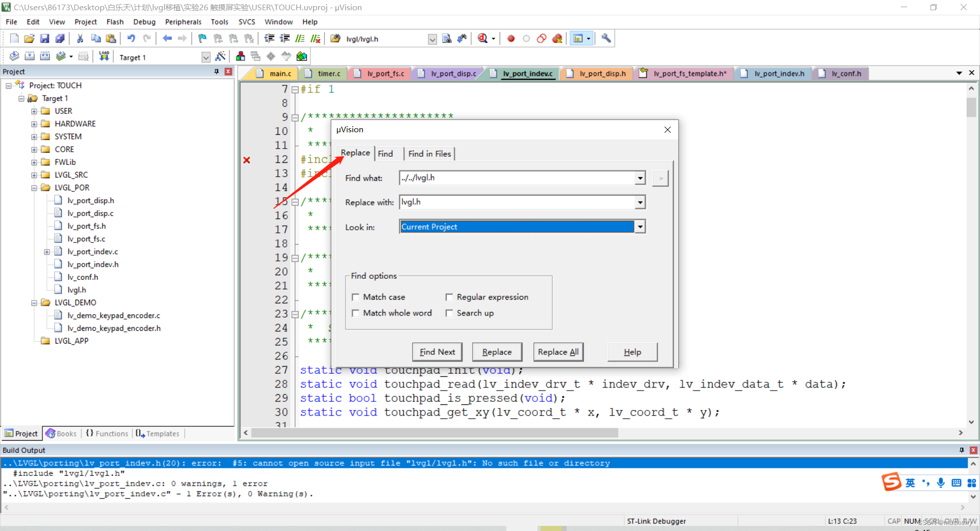980x531 pixels.
Task: Expand the USER group folder
Action: pyautogui.click(x=34, y=111)
